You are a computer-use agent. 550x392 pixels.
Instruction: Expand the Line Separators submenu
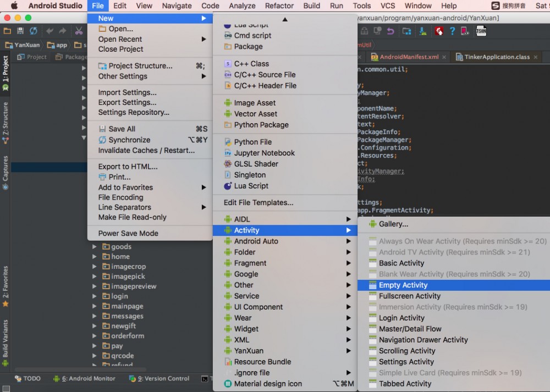click(150, 208)
